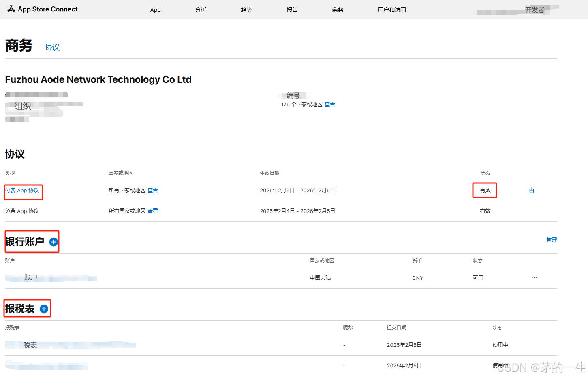View regions for 付费 App 协议
Image resolution: width=588 pixels, height=378 pixels.
click(153, 190)
